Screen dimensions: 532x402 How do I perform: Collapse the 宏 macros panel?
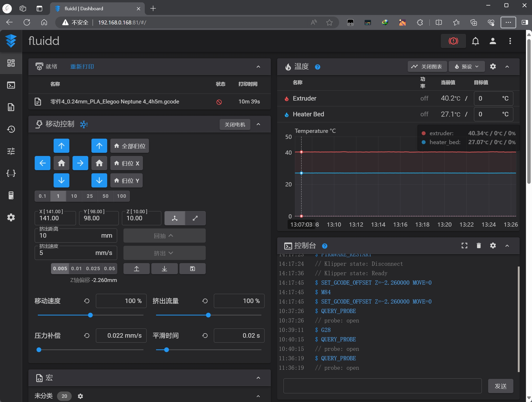[x=258, y=378]
